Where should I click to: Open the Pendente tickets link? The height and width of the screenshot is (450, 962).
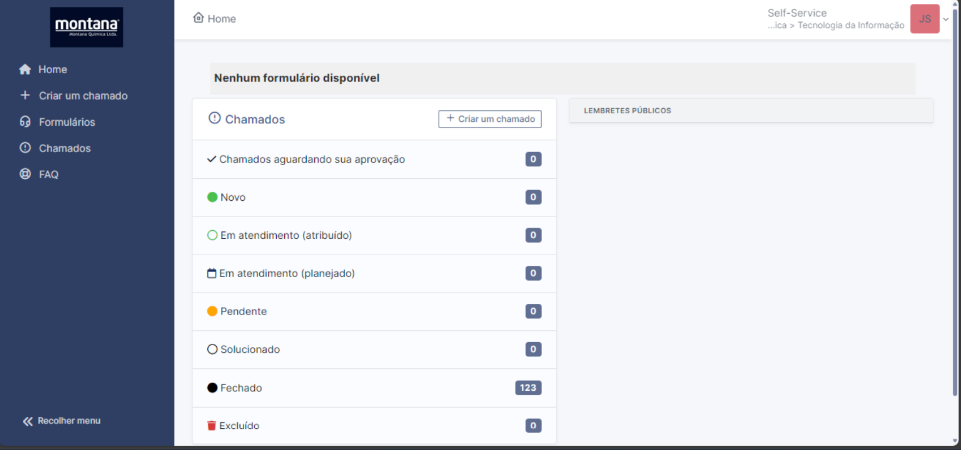point(243,311)
